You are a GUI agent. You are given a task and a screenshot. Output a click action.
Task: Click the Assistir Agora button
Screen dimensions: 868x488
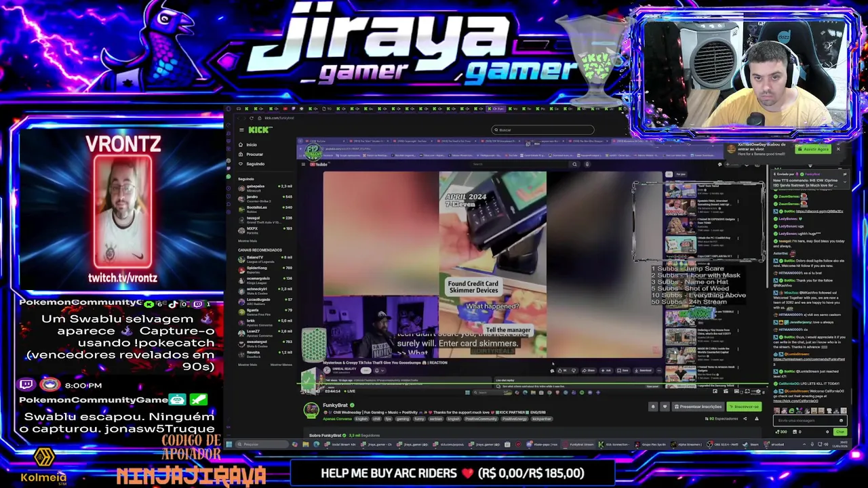[x=813, y=149]
